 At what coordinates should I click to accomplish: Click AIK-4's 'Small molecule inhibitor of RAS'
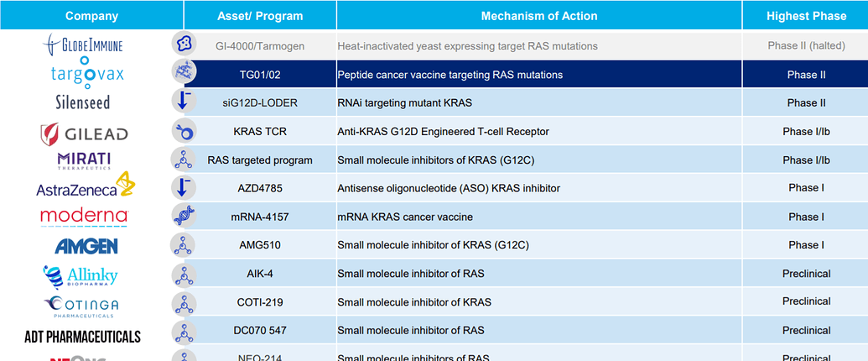coord(411,274)
